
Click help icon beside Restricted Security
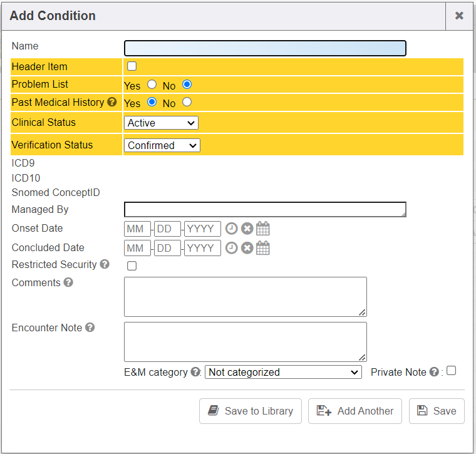point(105,264)
